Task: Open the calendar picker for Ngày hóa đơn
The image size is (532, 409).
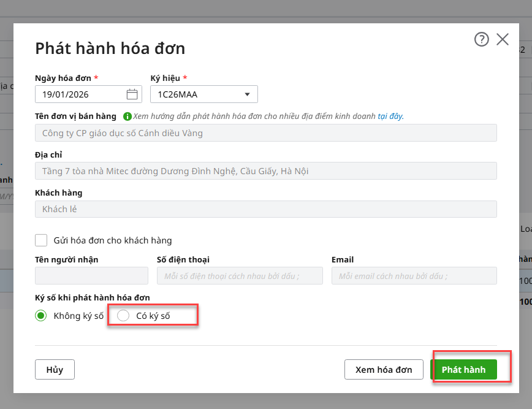Action: (132, 94)
